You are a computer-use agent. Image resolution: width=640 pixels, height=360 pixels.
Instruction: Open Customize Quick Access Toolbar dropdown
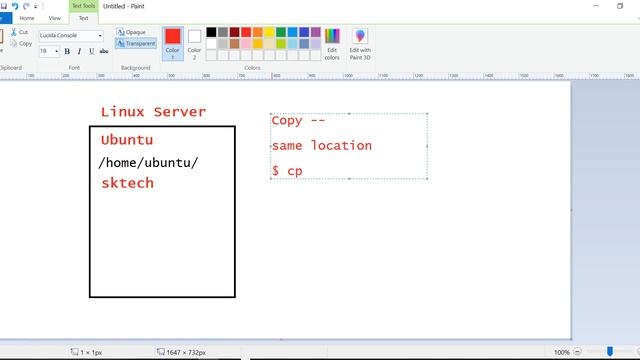pyautogui.click(x=36, y=7)
